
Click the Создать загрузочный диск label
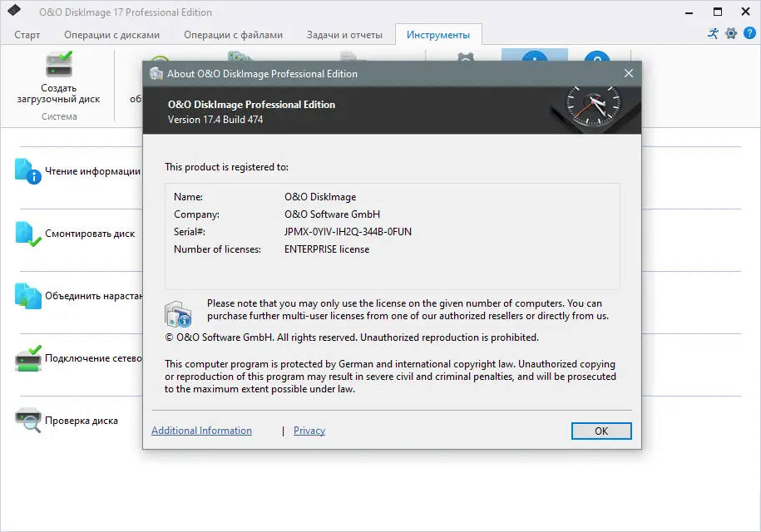[59, 94]
